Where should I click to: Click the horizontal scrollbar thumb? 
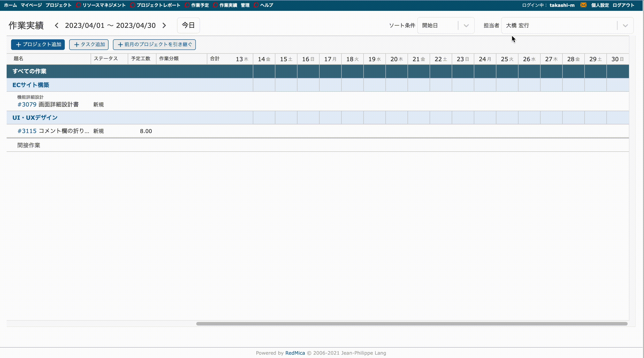(412, 324)
